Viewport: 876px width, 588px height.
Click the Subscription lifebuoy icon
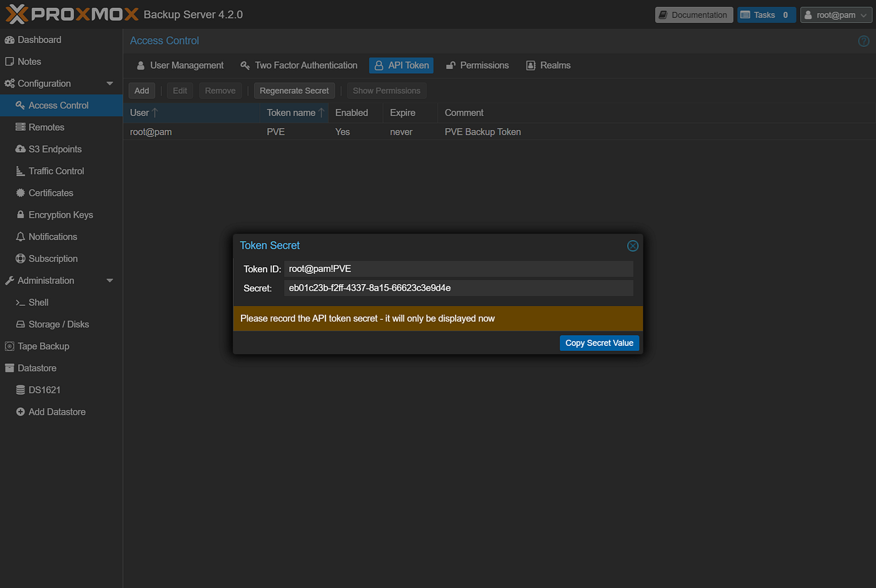(21, 259)
